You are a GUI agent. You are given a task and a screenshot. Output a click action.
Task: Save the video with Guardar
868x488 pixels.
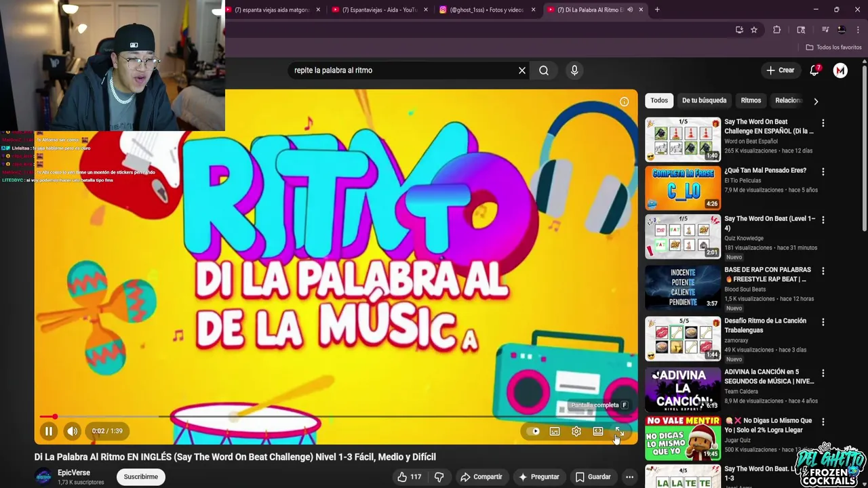[x=593, y=477]
